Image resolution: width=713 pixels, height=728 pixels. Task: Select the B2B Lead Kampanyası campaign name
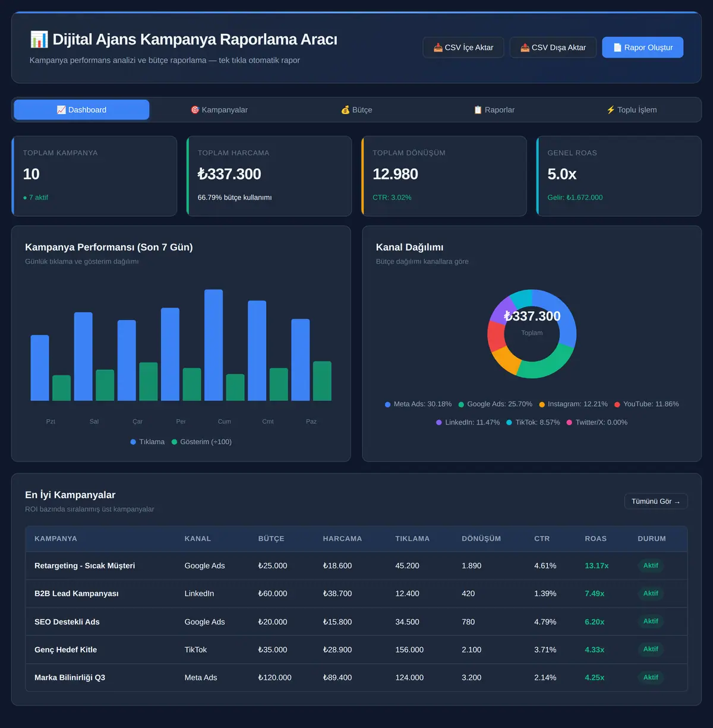pyautogui.click(x=77, y=594)
